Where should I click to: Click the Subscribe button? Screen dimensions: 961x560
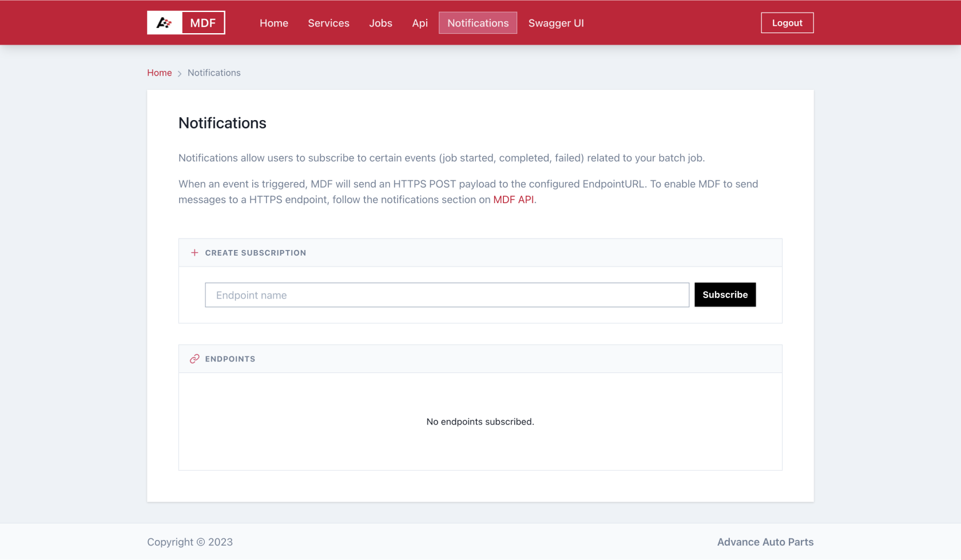pos(725,295)
